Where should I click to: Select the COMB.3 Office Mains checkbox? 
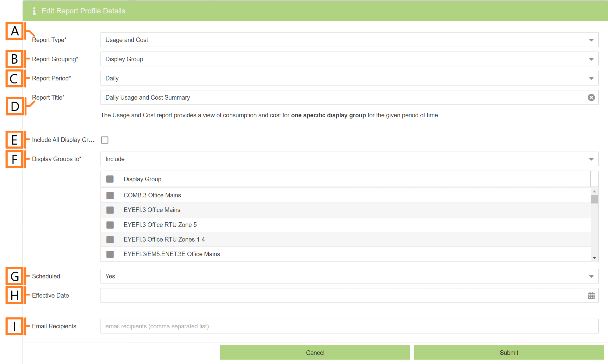tap(110, 195)
